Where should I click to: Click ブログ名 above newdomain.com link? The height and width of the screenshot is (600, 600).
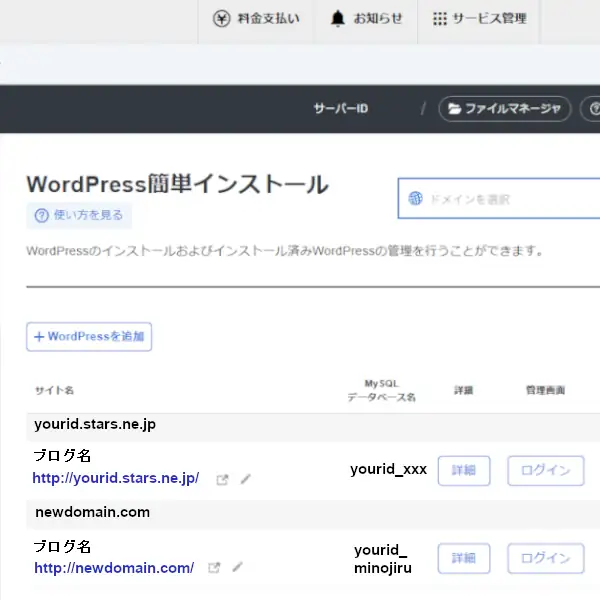(62, 547)
